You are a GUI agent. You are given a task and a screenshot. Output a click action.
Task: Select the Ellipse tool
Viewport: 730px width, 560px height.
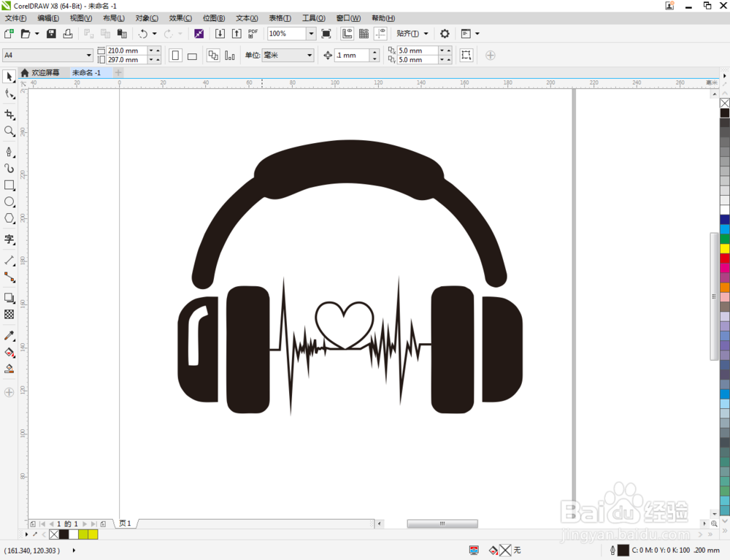(x=9, y=202)
